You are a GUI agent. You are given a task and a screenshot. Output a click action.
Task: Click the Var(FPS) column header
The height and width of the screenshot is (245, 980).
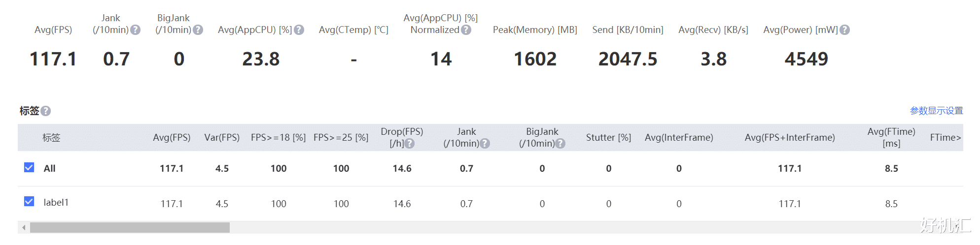pyautogui.click(x=222, y=138)
